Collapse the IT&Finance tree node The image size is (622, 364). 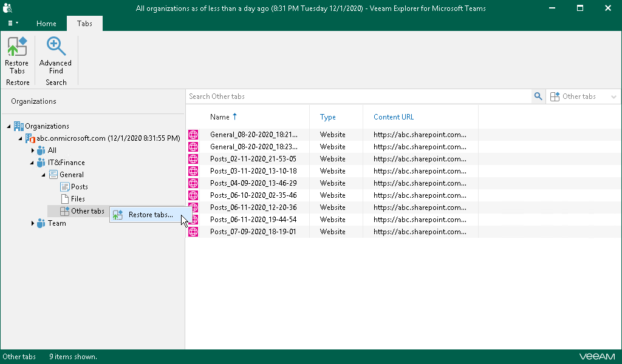(33, 163)
